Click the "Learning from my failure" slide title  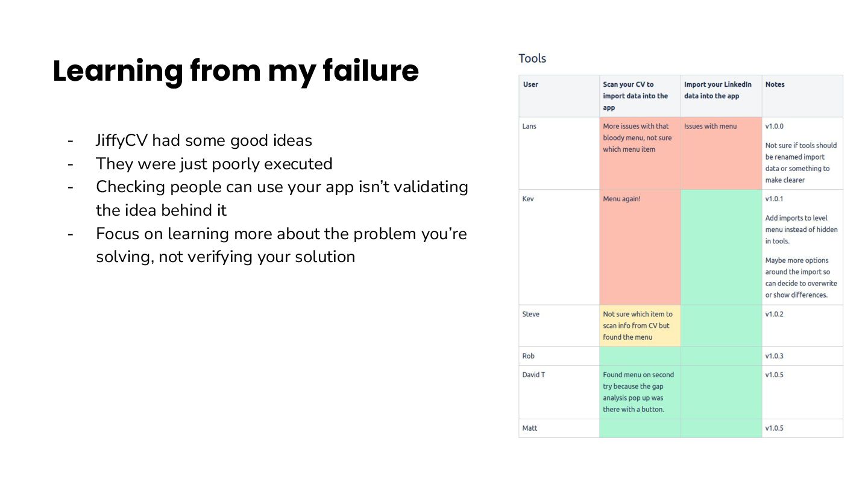[x=236, y=71]
